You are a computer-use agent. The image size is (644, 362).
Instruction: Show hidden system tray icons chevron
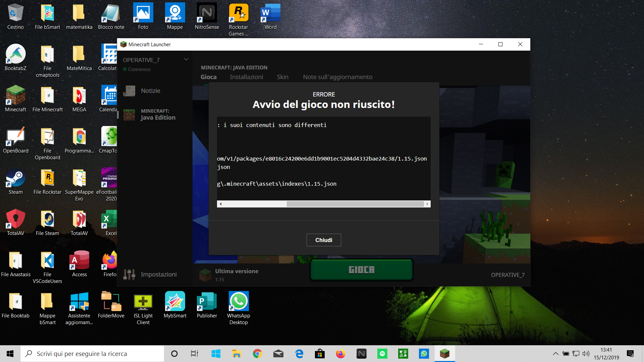point(555,354)
